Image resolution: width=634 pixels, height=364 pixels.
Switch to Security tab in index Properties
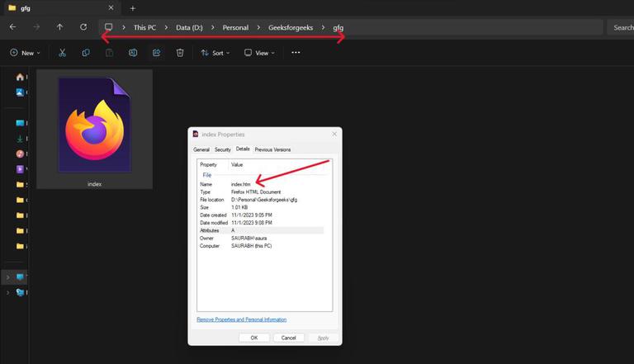click(222, 149)
